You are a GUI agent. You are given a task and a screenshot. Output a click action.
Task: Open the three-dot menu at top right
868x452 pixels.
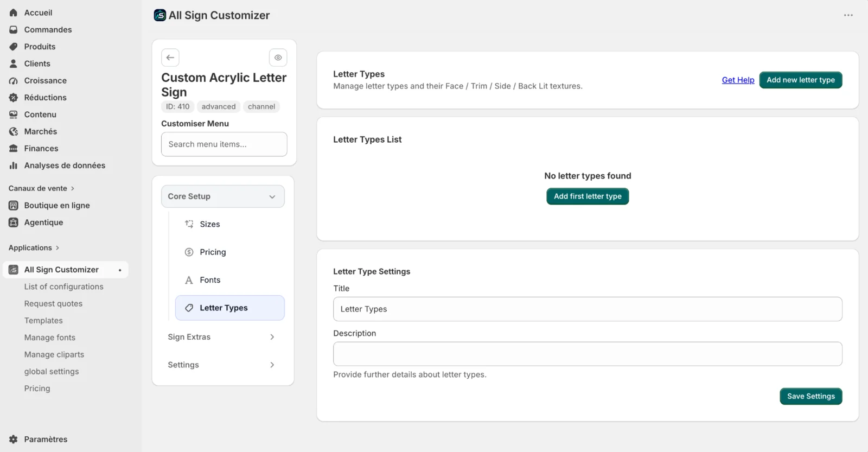848,15
